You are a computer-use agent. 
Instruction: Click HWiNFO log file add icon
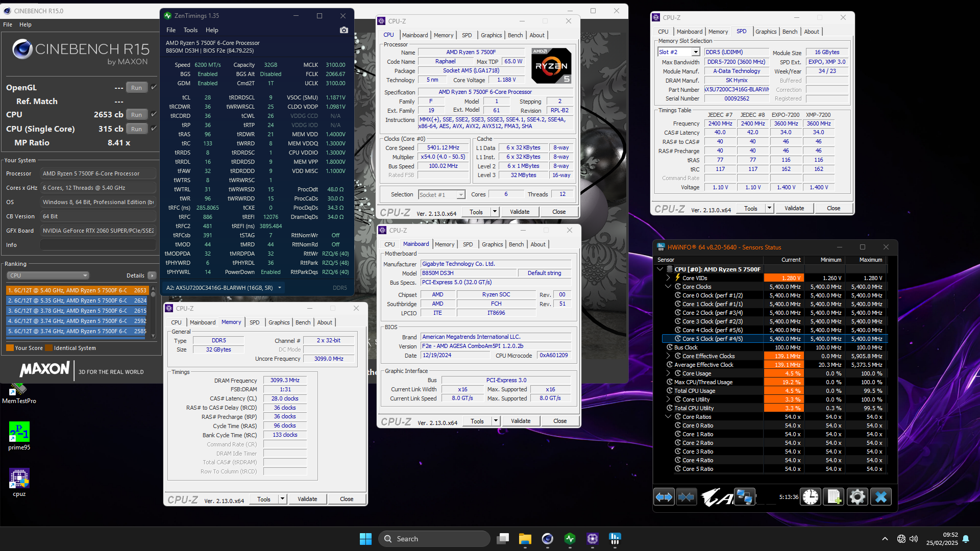(834, 497)
